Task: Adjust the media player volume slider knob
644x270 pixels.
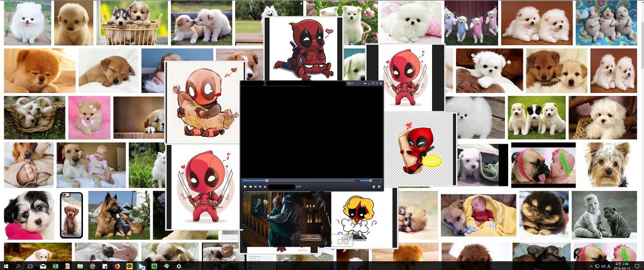Action: click(370, 181)
